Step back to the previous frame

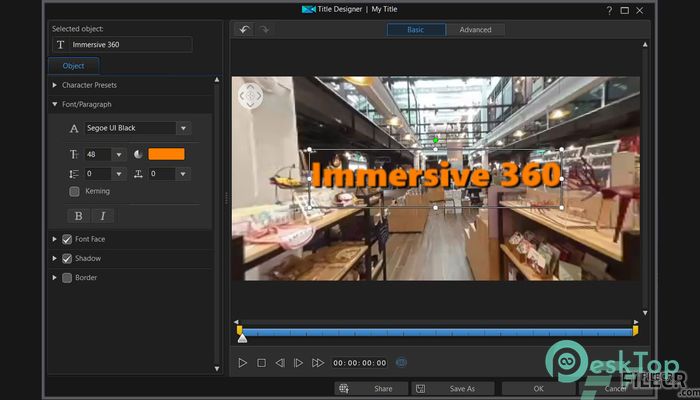tap(280, 363)
